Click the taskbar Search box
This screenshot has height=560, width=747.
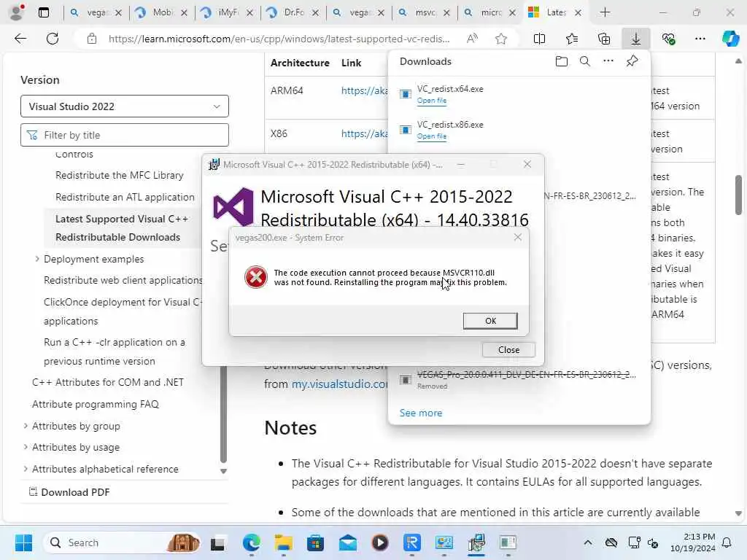123,542
